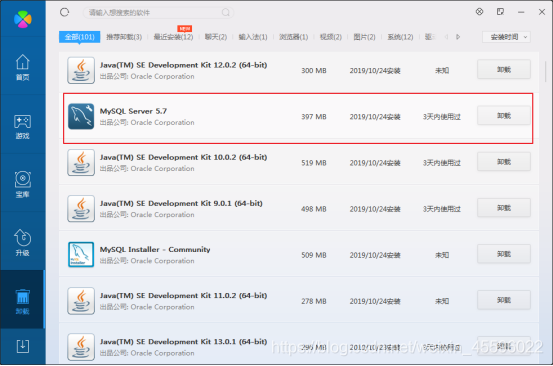
Task: Click Java SE Development Kit 12.0.2 icon
Action: 81,70
